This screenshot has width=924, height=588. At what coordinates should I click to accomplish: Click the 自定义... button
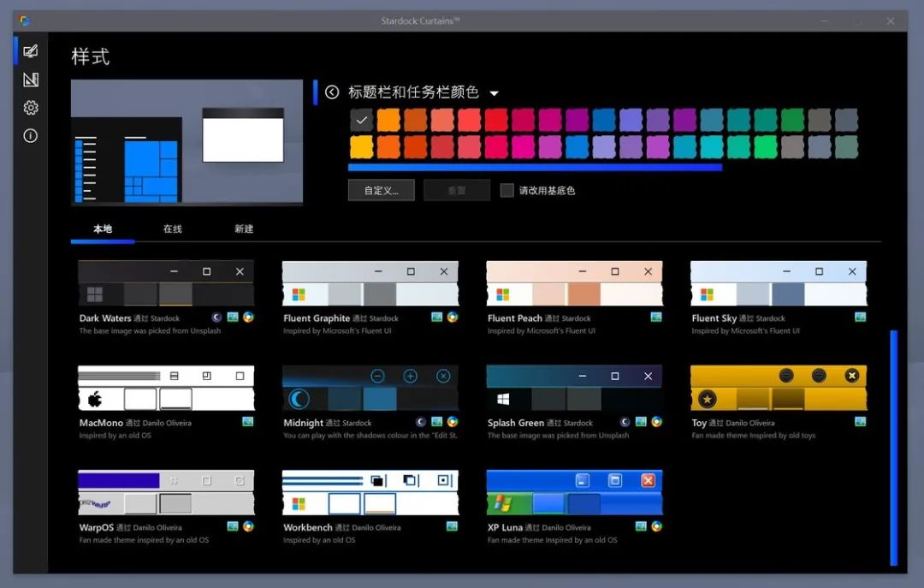pyautogui.click(x=382, y=191)
